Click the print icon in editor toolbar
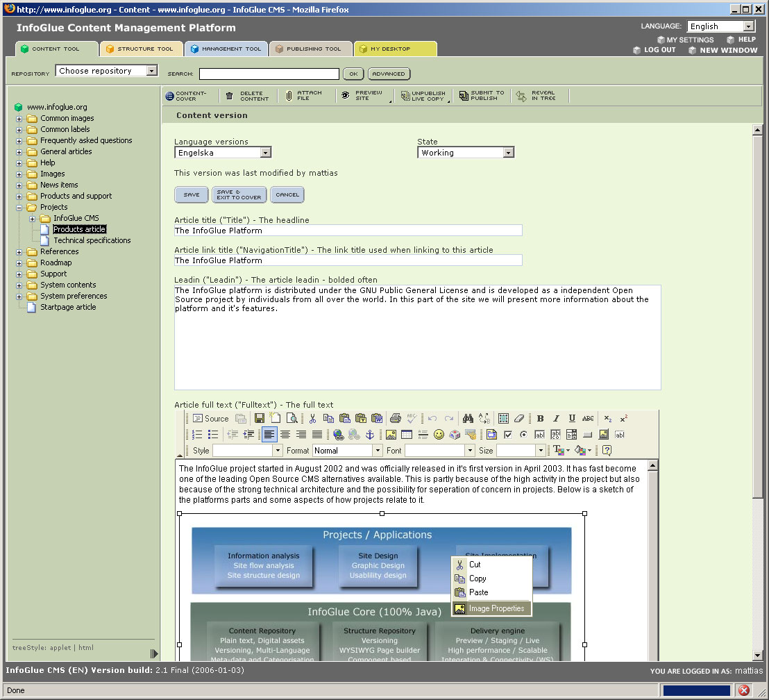Image resolution: width=769 pixels, height=700 pixels. (x=396, y=418)
